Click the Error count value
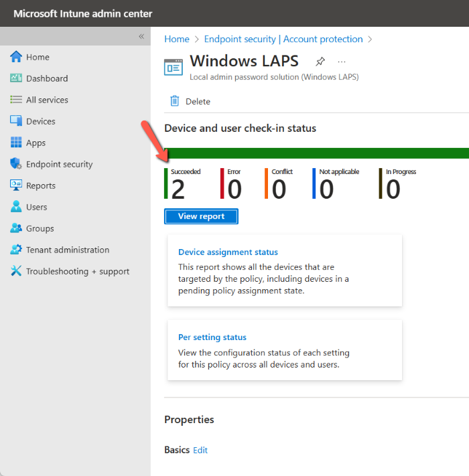This screenshot has height=476, width=469. pos(234,189)
